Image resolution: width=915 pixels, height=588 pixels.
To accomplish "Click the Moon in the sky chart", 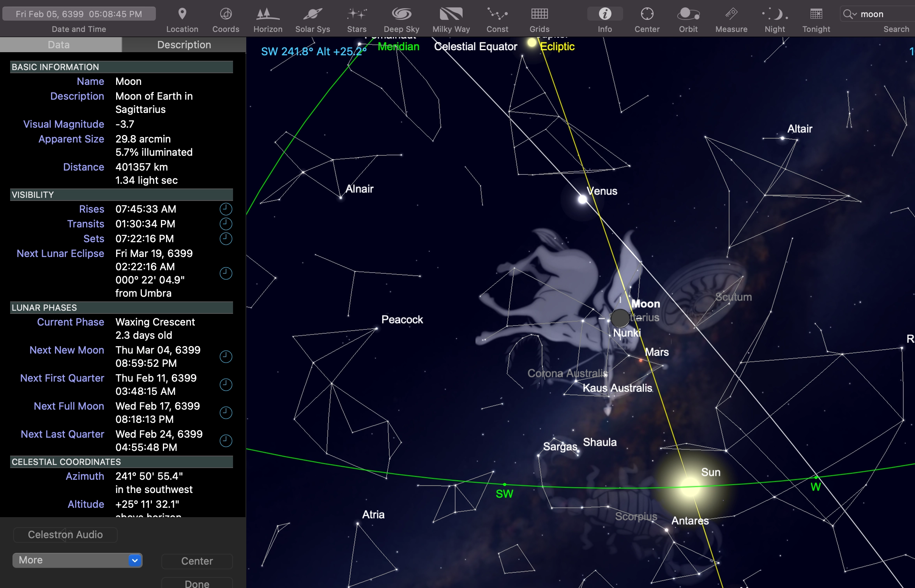I will point(619,318).
